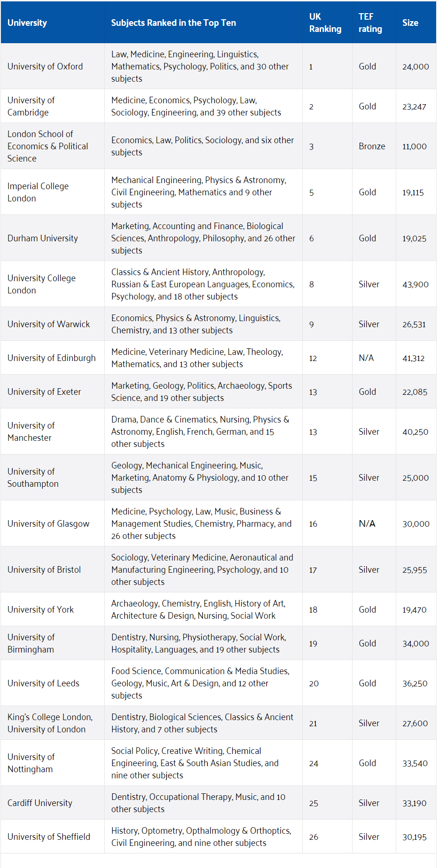
Task: Click University of Edinburgh's N/A rating
Action: coord(366,358)
